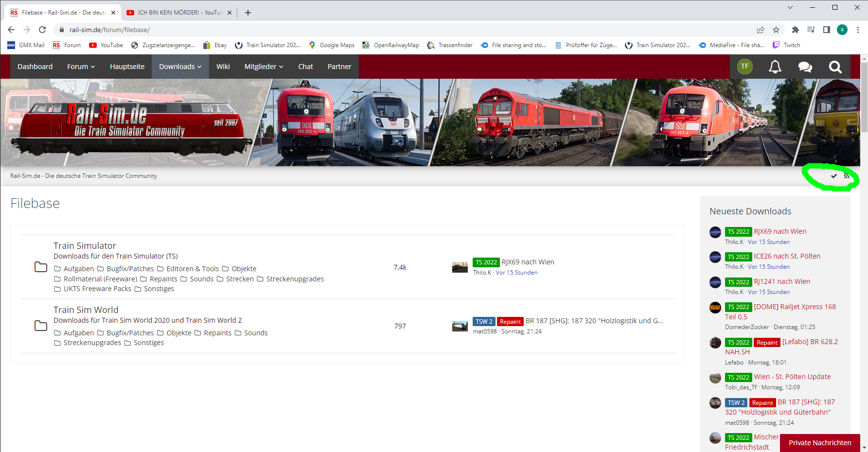Click mat0598 author under Train Sim World
This screenshot has height=452, width=868.
tap(485, 331)
